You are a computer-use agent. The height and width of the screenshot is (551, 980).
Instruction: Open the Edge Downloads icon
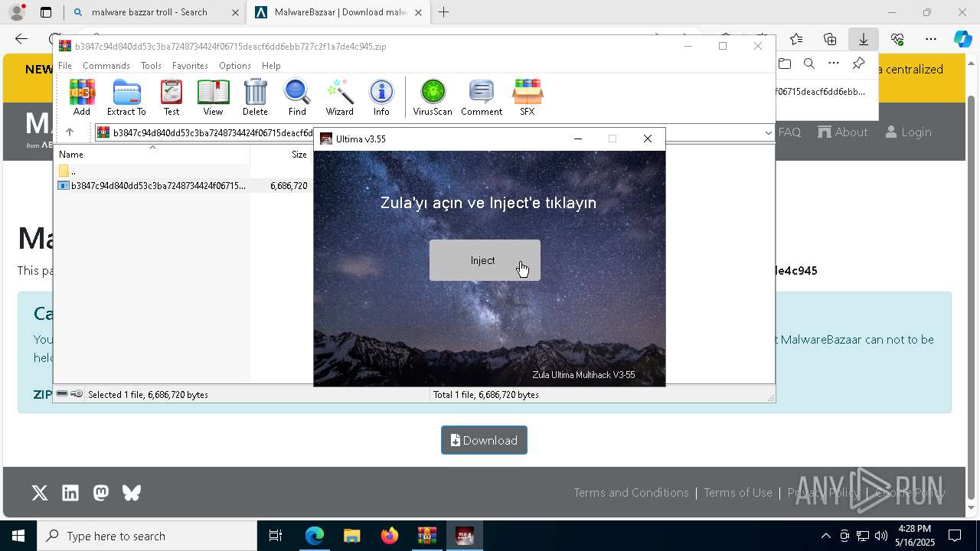click(864, 39)
